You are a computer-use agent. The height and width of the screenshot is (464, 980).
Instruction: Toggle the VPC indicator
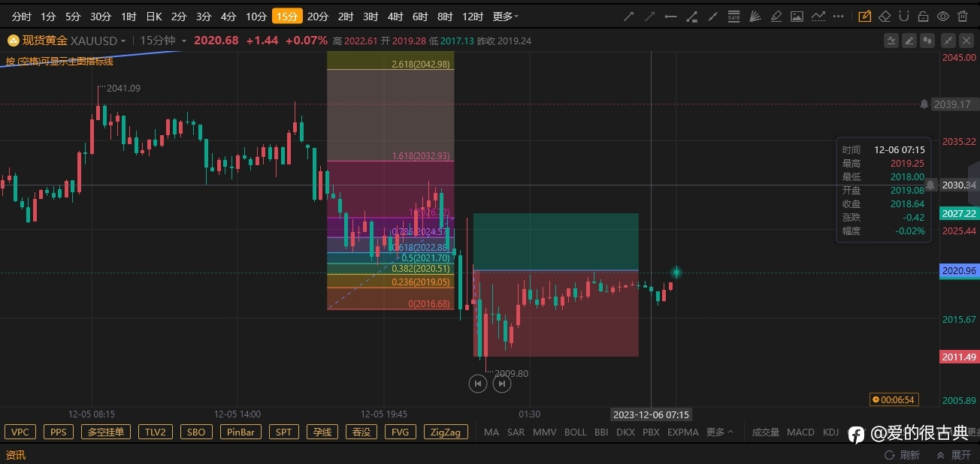[x=20, y=432]
